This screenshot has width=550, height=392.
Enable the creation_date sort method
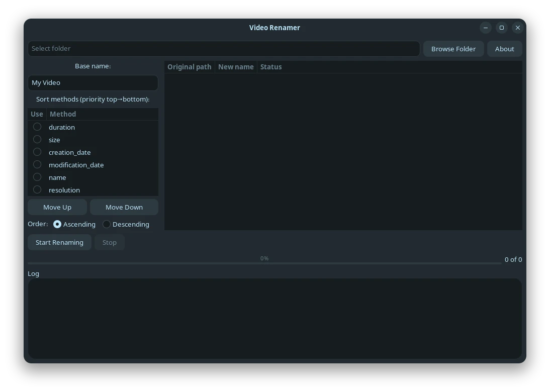[x=37, y=152]
